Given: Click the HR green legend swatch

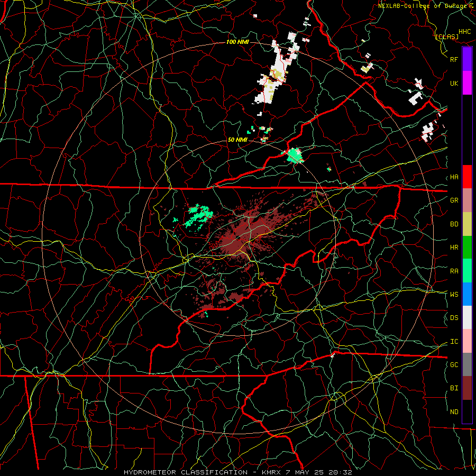Looking at the screenshot, I should (x=467, y=247).
